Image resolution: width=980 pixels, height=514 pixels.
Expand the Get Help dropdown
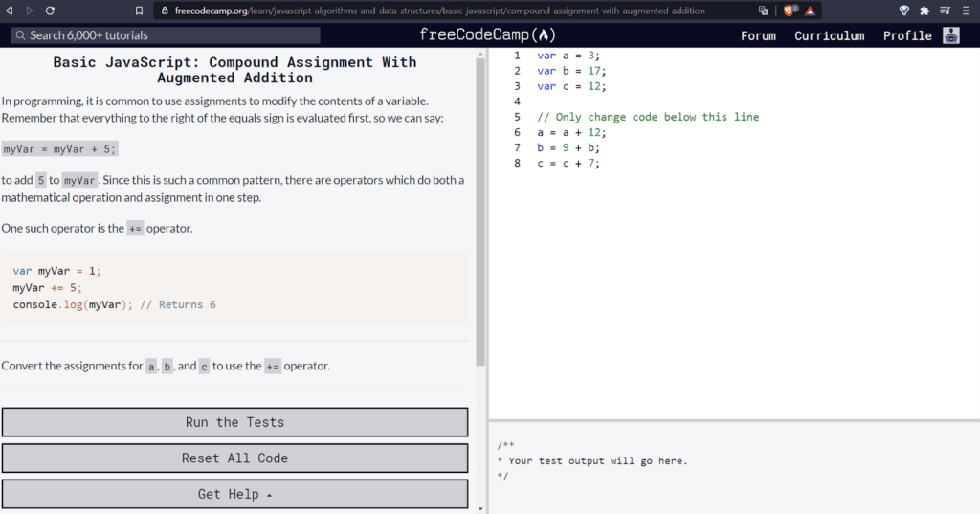click(234, 494)
